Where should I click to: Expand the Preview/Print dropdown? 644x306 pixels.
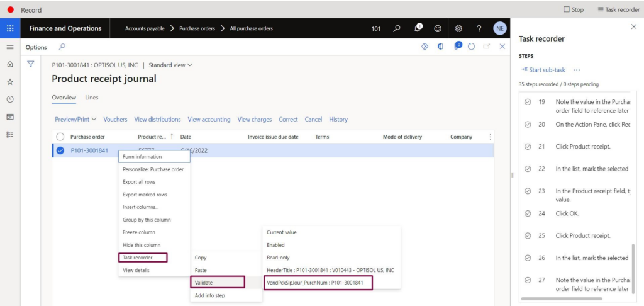point(75,119)
